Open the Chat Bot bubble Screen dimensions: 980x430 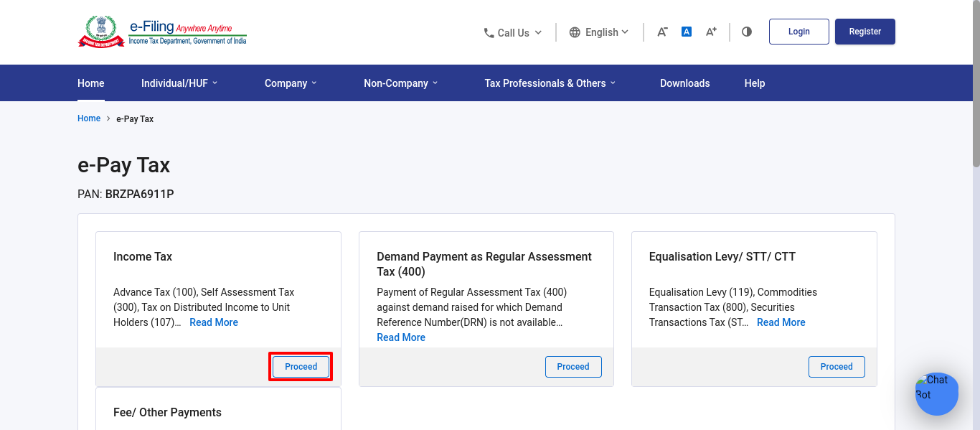coord(936,393)
